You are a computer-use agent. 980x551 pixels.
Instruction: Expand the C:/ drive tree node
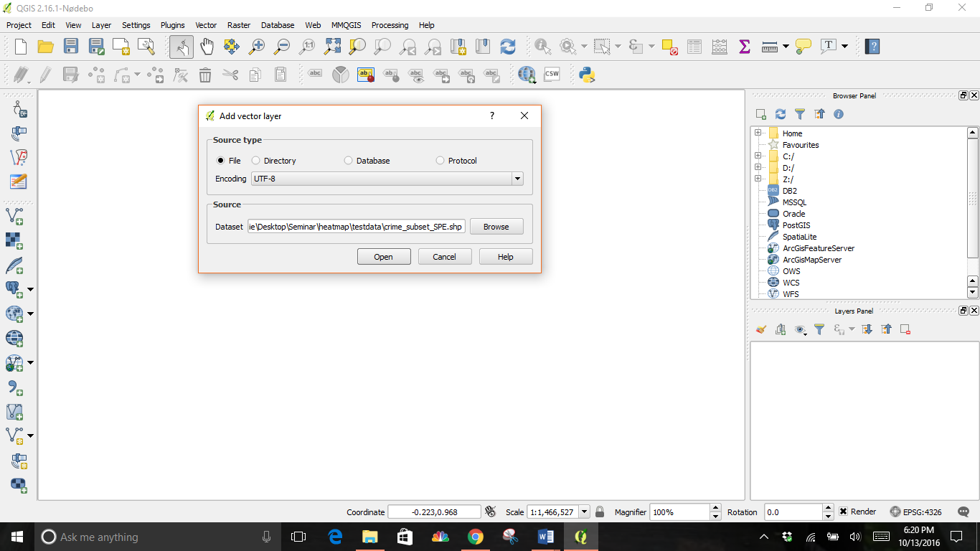pos(758,156)
